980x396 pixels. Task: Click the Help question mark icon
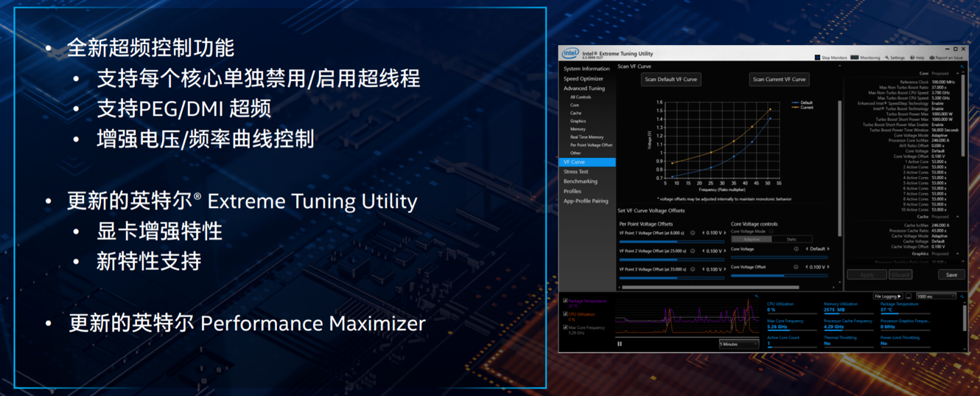[912, 58]
